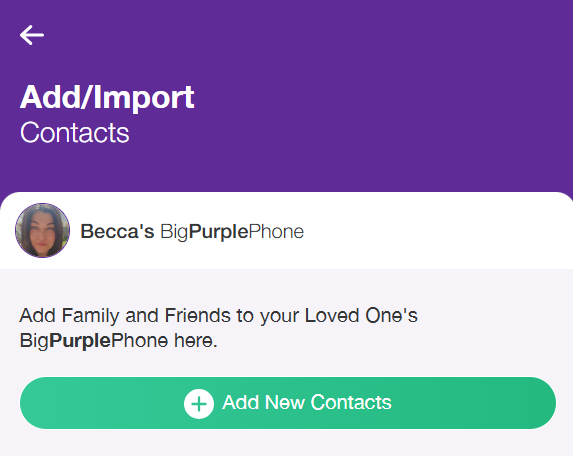Click the words "Loved One's" in description
Viewport: 573px width, 456px height.
coord(361,315)
